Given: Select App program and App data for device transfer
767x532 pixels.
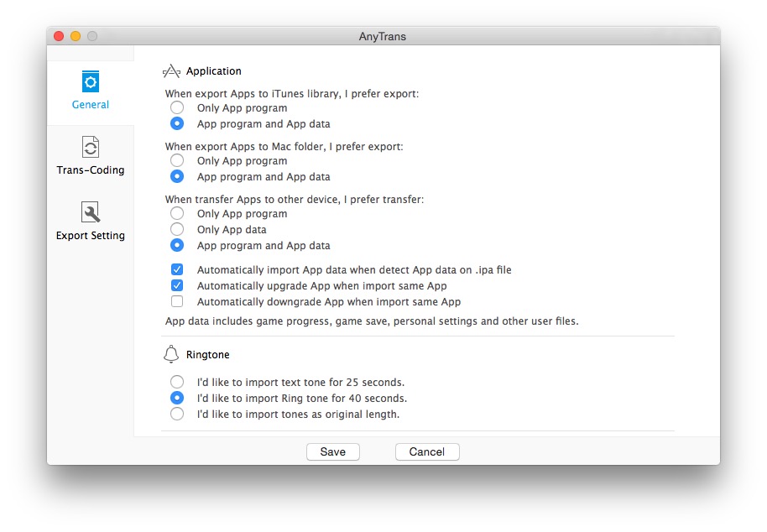Looking at the screenshot, I should pos(177,246).
